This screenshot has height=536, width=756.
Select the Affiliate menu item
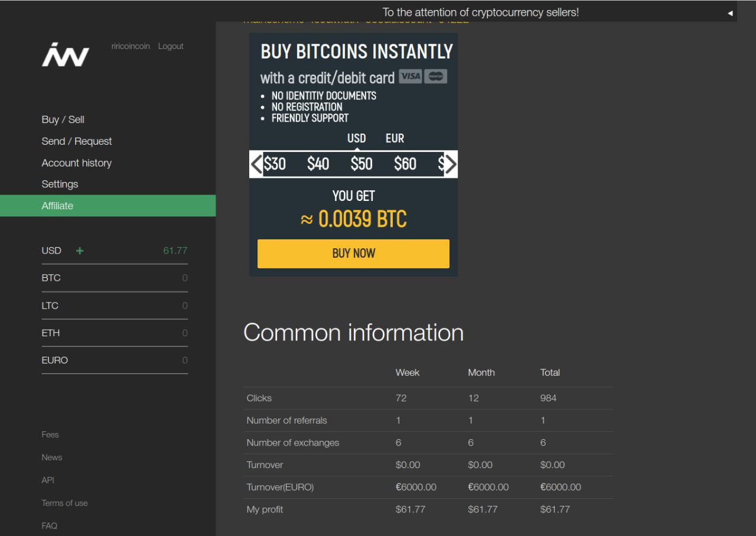[x=108, y=206]
